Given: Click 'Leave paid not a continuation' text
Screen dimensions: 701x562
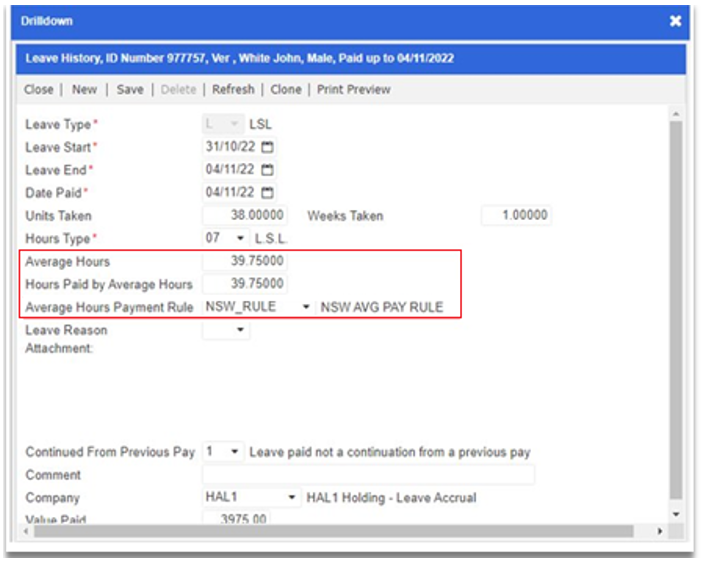Looking at the screenshot, I should (389, 452).
